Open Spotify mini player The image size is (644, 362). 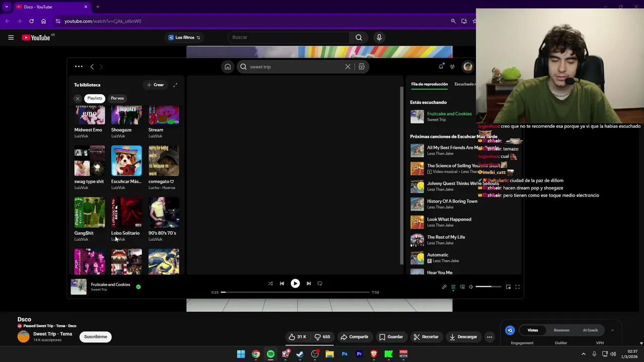tap(508, 287)
